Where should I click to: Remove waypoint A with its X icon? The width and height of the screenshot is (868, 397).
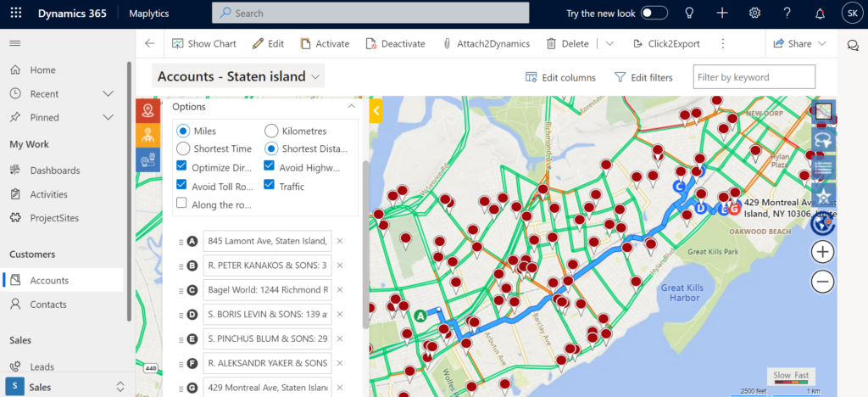[x=340, y=242]
